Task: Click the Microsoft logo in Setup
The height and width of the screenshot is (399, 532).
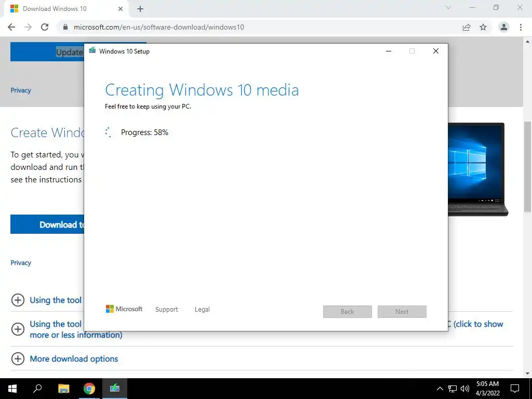Action: [124, 309]
